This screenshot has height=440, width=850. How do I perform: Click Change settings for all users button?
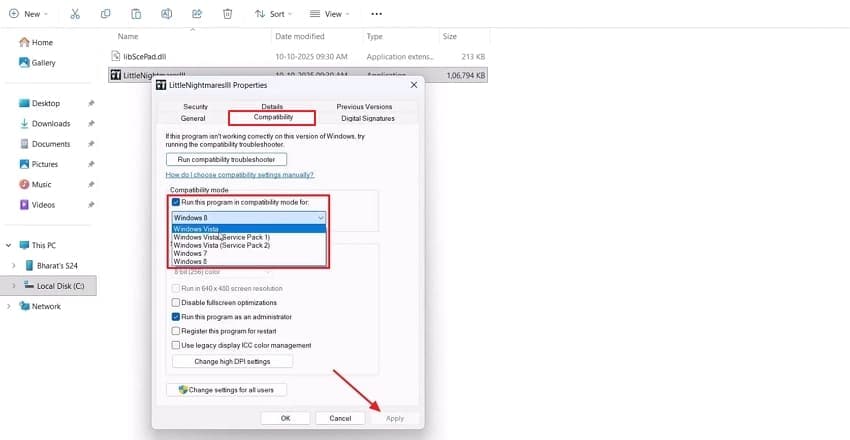point(226,390)
